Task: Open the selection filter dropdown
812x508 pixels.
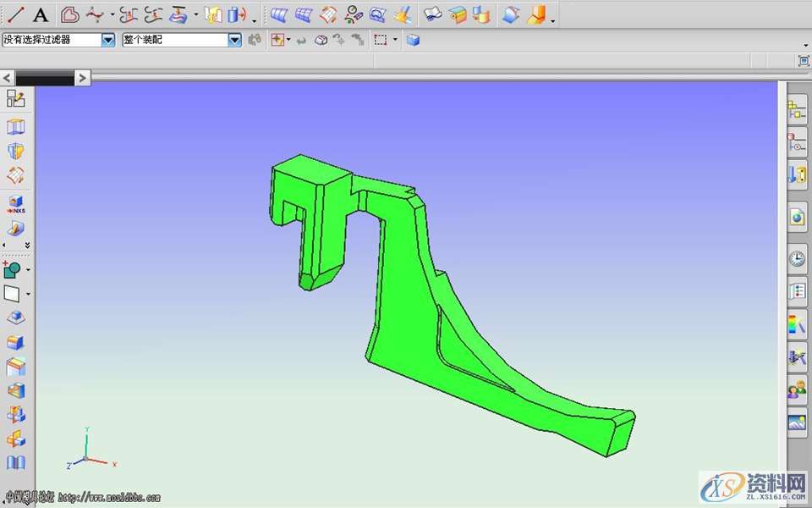Action: point(107,40)
